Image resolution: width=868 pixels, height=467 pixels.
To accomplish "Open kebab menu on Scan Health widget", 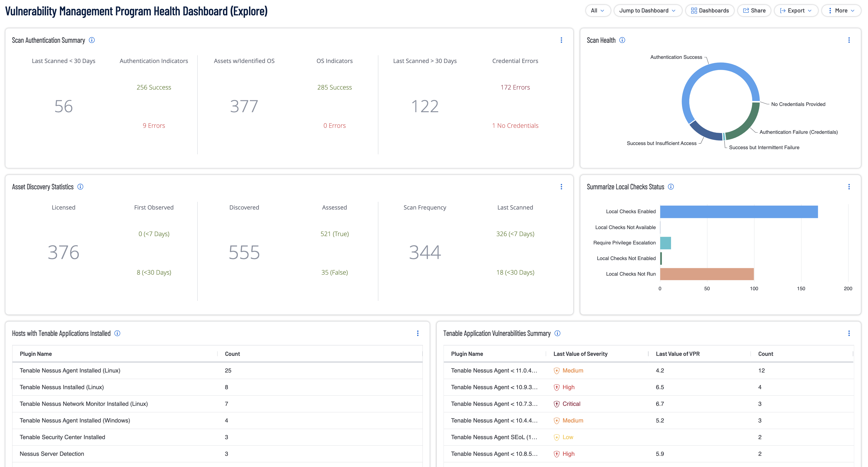I will tap(849, 40).
